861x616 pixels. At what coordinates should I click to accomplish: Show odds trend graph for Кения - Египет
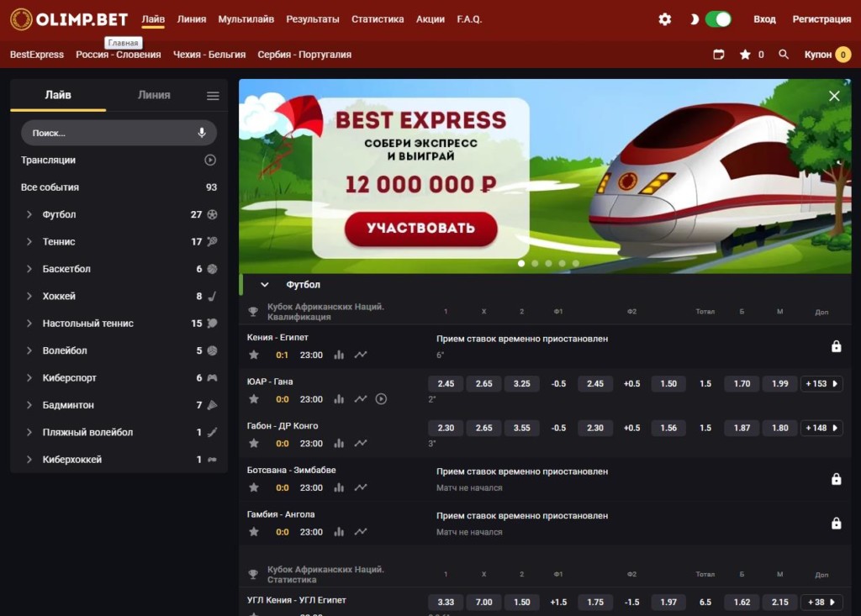pyautogui.click(x=360, y=355)
